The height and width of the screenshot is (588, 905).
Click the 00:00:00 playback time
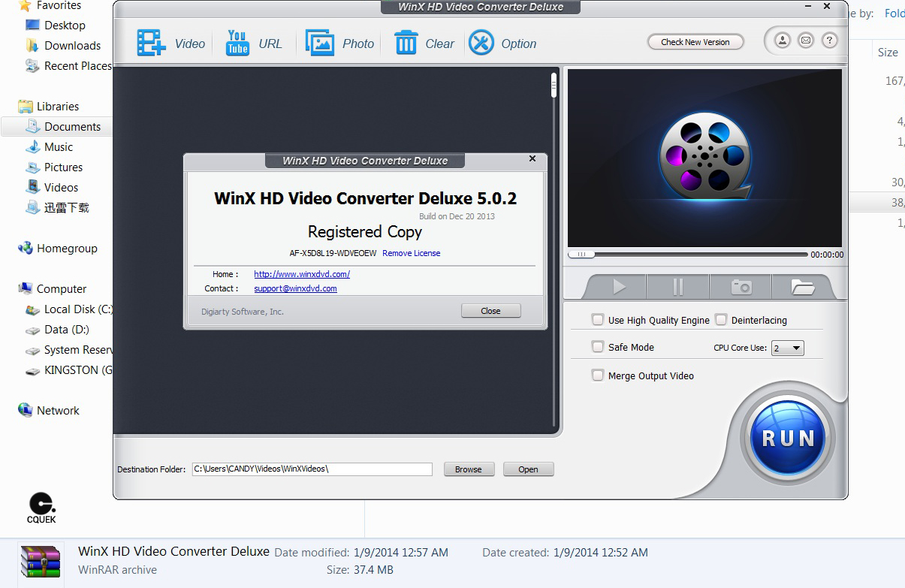(x=827, y=255)
